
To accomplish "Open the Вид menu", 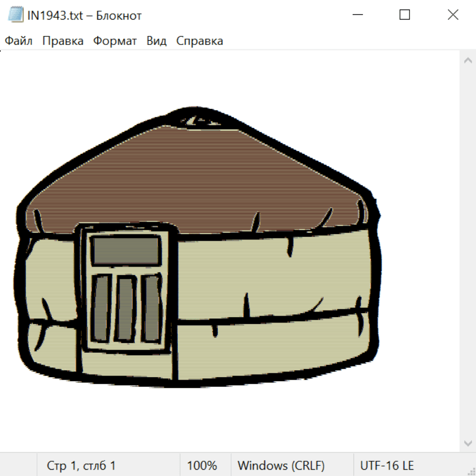I will point(156,41).
